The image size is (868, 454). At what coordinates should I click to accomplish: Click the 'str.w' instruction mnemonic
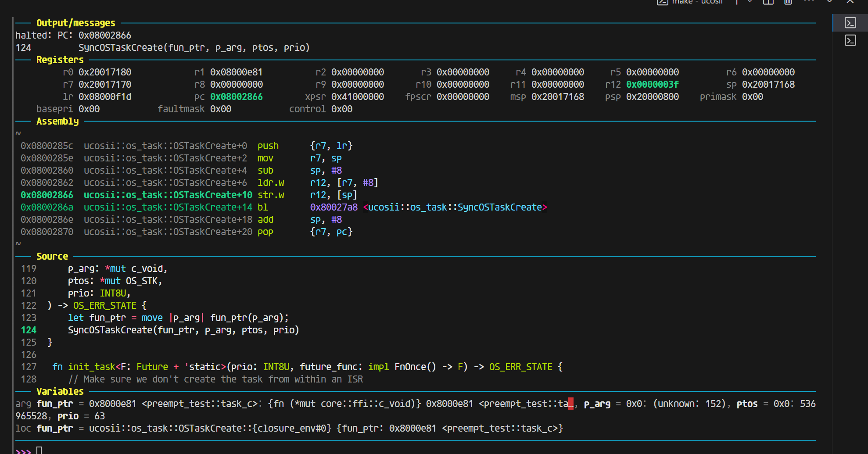(271, 195)
